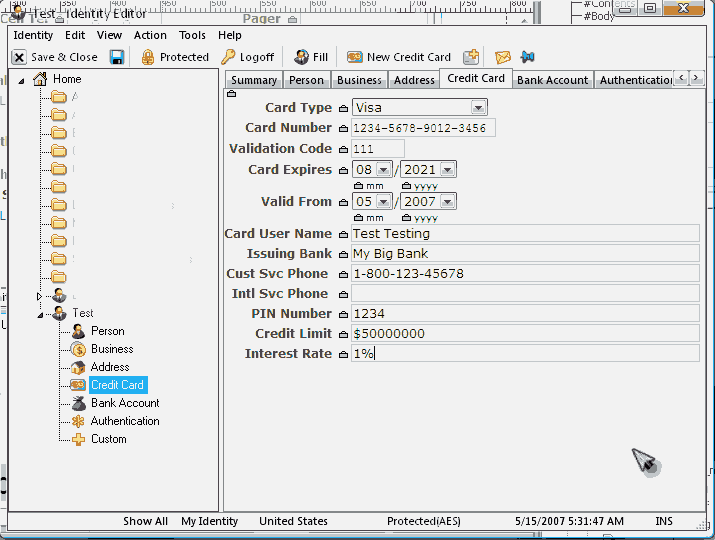Toggle the Protected padlock icon

(x=148, y=57)
